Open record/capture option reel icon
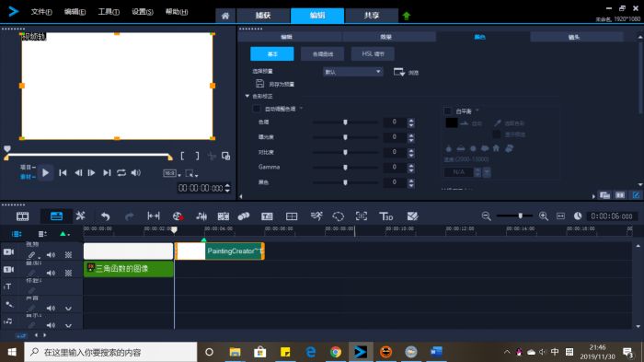The height and width of the screenshot is (362, 644). (178, 216)
